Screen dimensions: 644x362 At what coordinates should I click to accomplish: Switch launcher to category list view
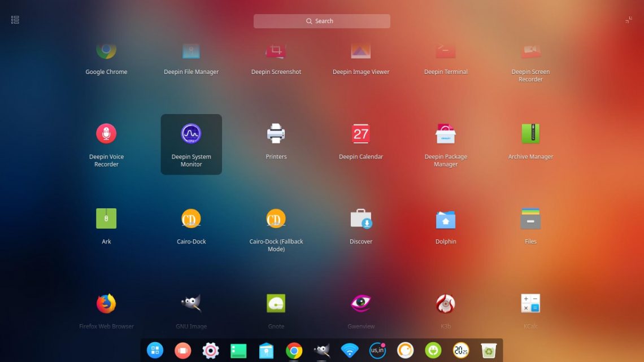click(x=15, y=20)
